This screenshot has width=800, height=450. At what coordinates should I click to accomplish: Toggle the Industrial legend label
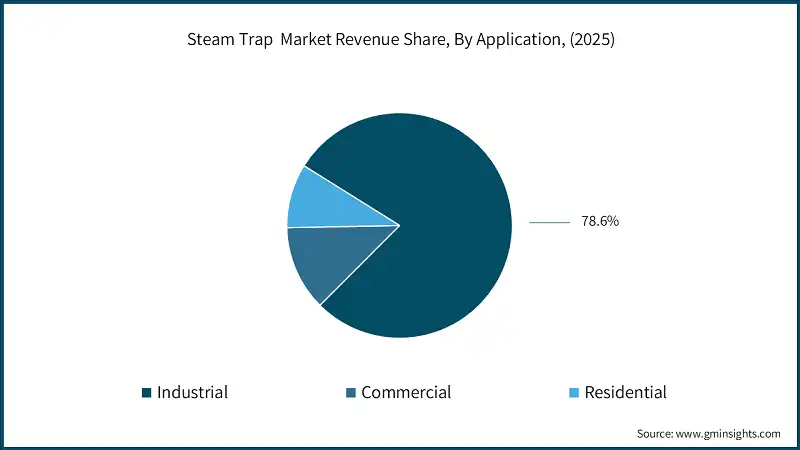pyautogui.click(x=192, y=393)
